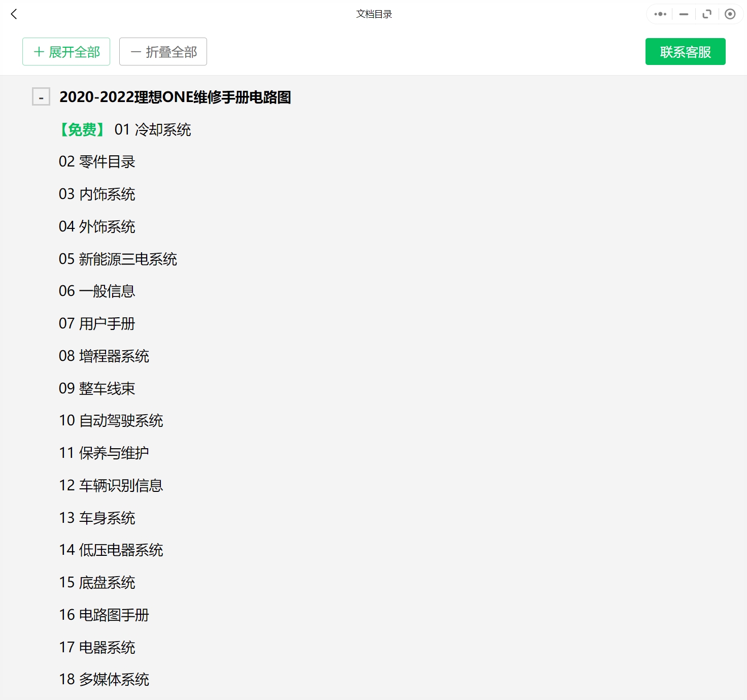The width and height of the screenshot is (747, 700).
Task: Open the more options (•••) capsule menu
Action: [x=660, y=14]
